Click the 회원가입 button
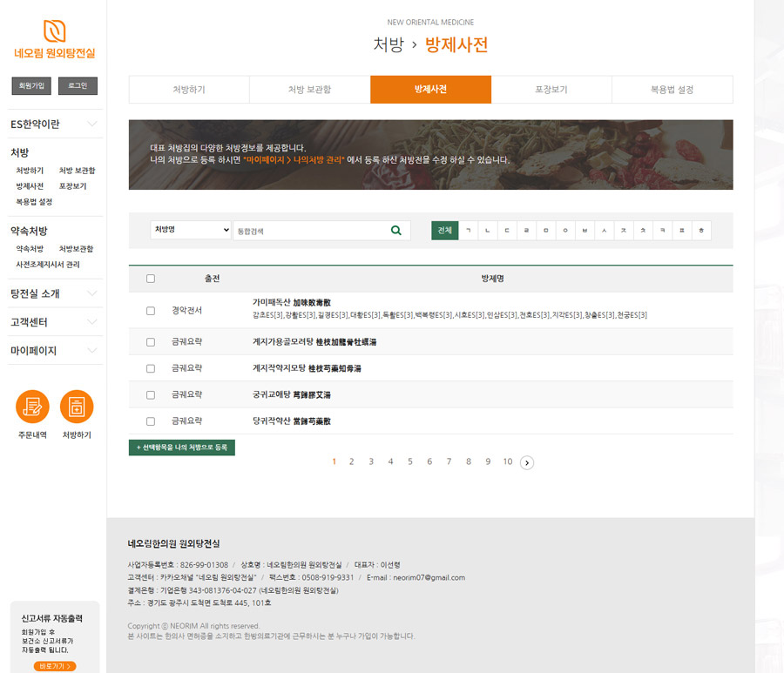784x673 pixels. click(31, 86)
